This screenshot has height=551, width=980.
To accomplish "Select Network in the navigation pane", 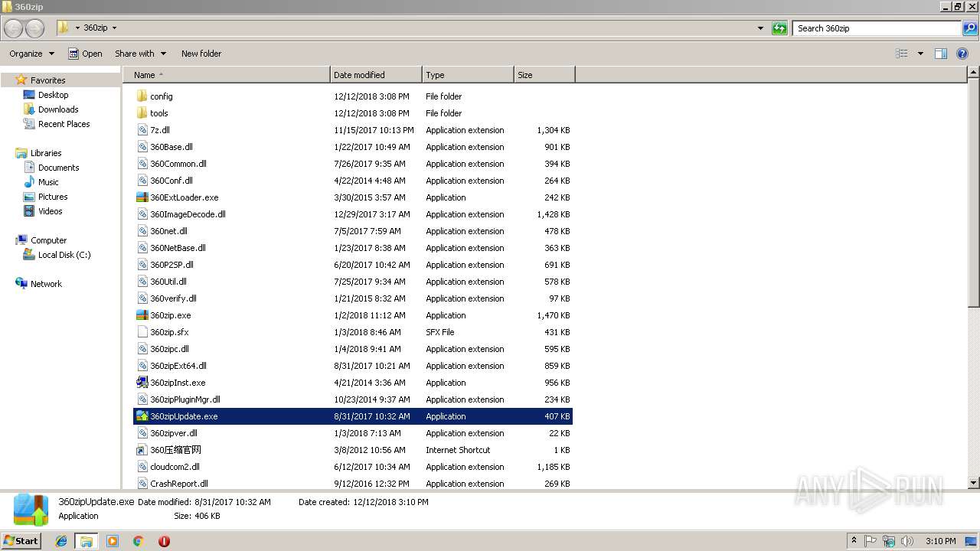I will [x=46, y=284].
